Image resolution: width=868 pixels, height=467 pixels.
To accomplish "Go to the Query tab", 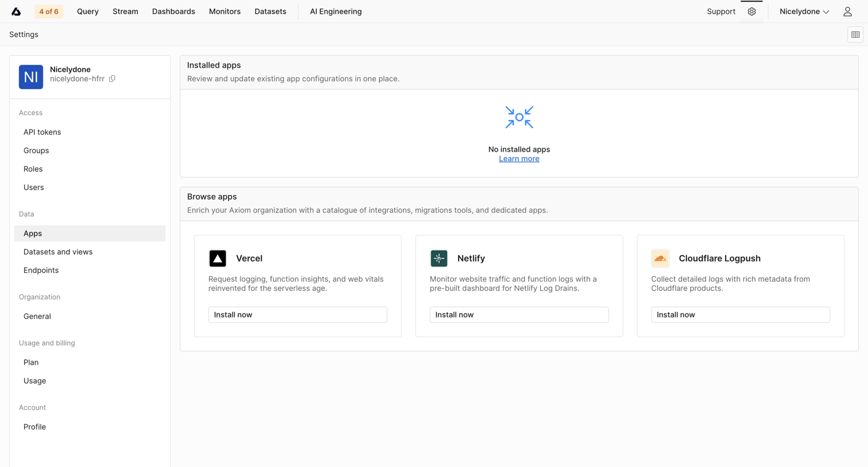I will pyautogui.click(x=88, y=11).
